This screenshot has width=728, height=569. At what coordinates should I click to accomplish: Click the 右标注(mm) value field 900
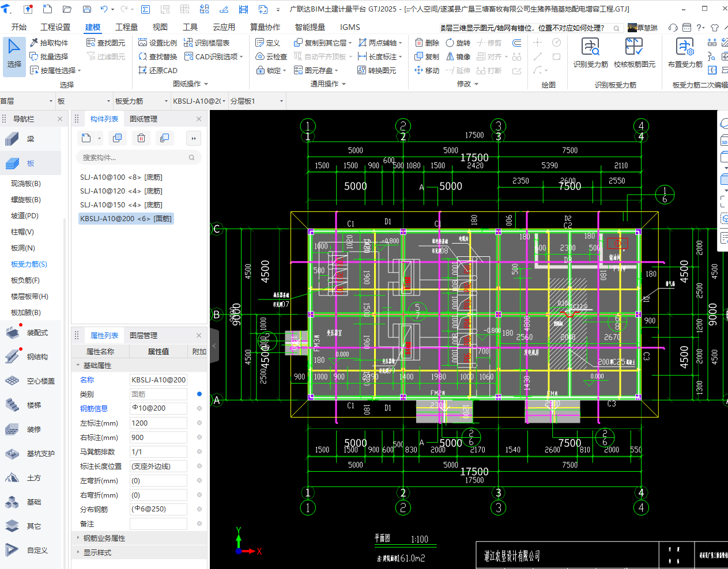tap(159, 437)
